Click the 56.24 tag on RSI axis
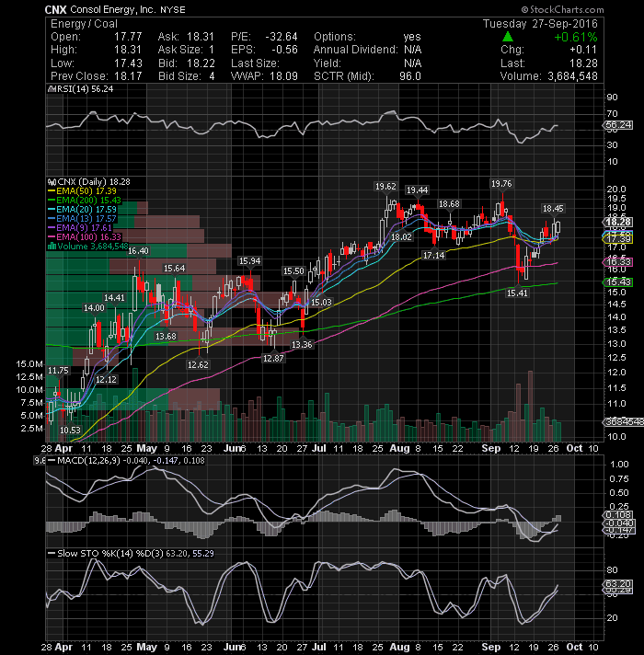This screenshot has height=655, width=644. (619, 125)
